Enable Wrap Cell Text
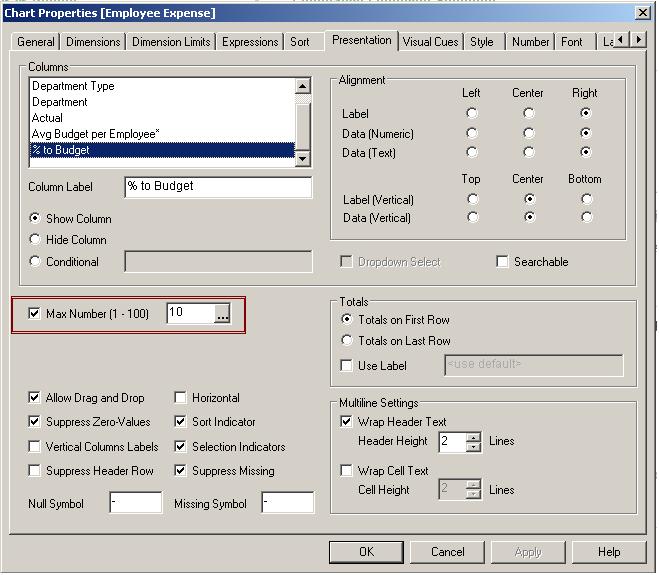Viewport: 659px width, 575px height. point(346,470)
